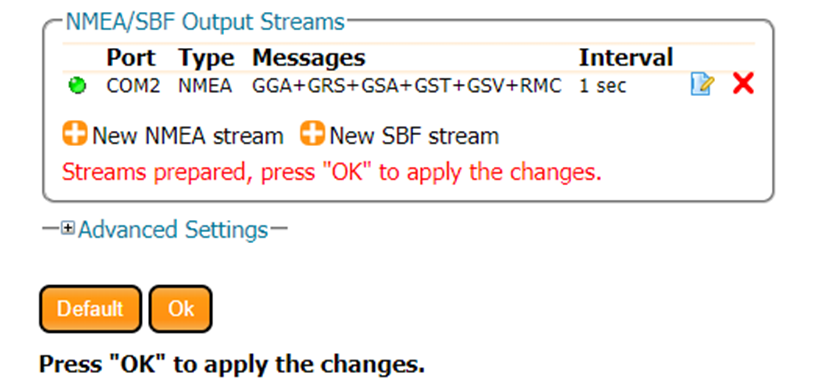
Task: Click the GGA+GRS+GSA+GST+GSV+RMC messages entry
Action: 407,86
